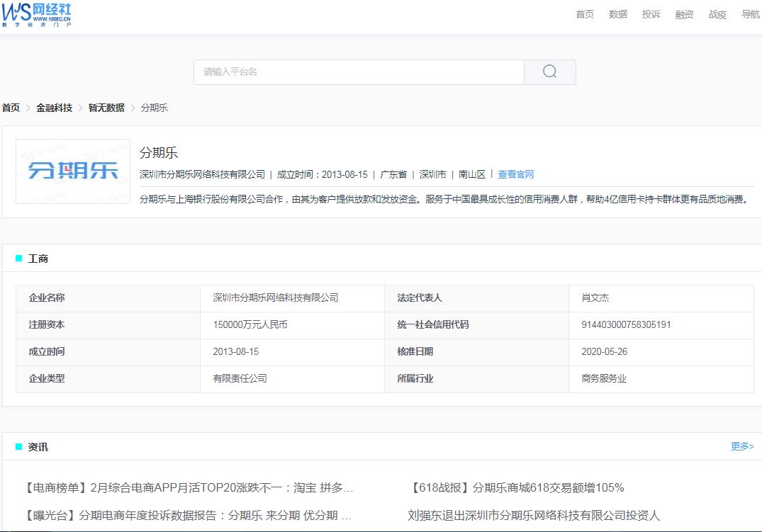The height and width of the screenshot is (532, 762).
Task: Open the 投诉 menu item
Action: [651, 14]
